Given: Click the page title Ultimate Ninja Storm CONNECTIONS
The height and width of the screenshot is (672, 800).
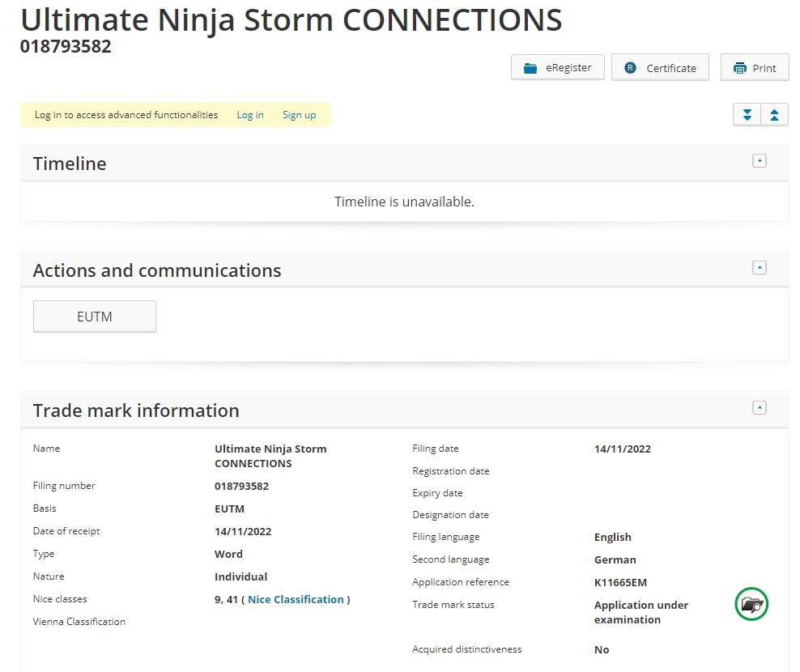Looking at the screenshot, I should point(291,20).
